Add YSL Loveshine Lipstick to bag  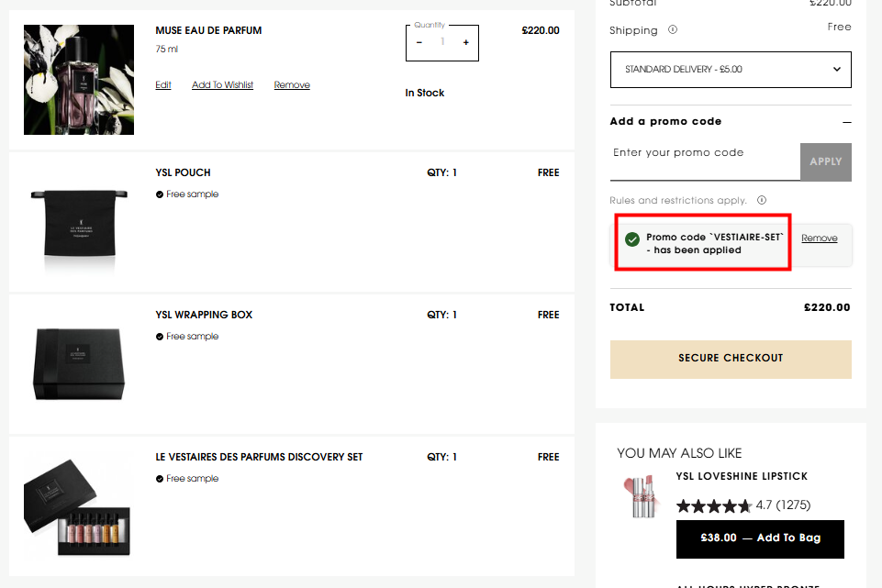click(x=760, y=538)
